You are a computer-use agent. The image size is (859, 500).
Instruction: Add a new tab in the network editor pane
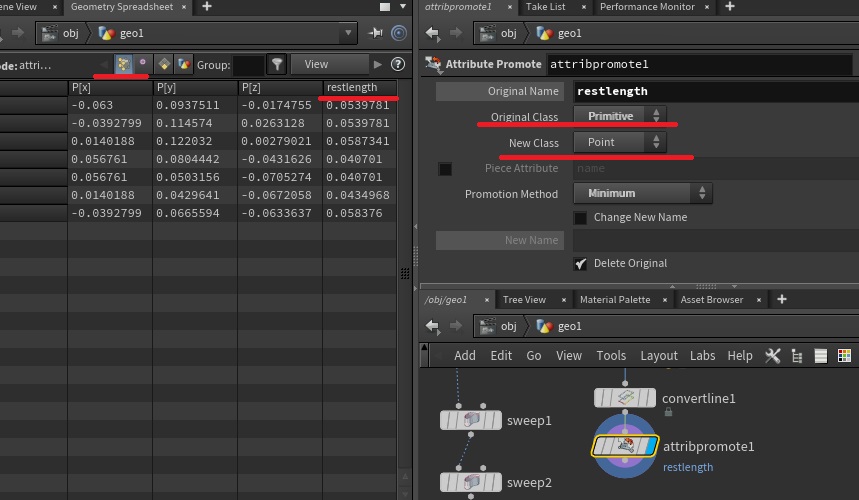click(x=782, y=299)
